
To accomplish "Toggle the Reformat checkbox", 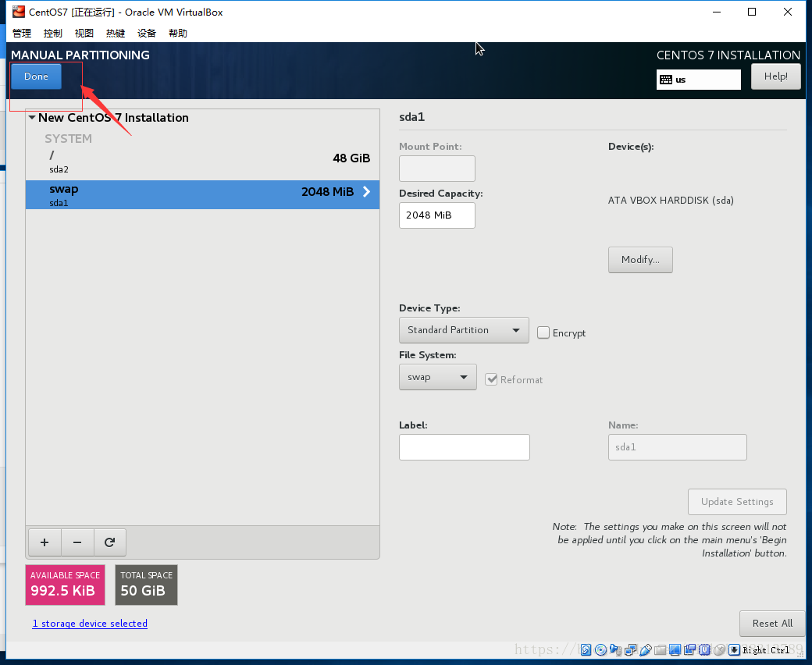I will tap(491, 379).
